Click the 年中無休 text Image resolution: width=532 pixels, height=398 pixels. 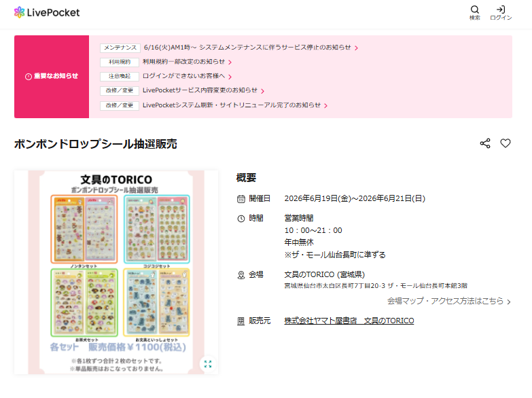(x=299, y=242)
